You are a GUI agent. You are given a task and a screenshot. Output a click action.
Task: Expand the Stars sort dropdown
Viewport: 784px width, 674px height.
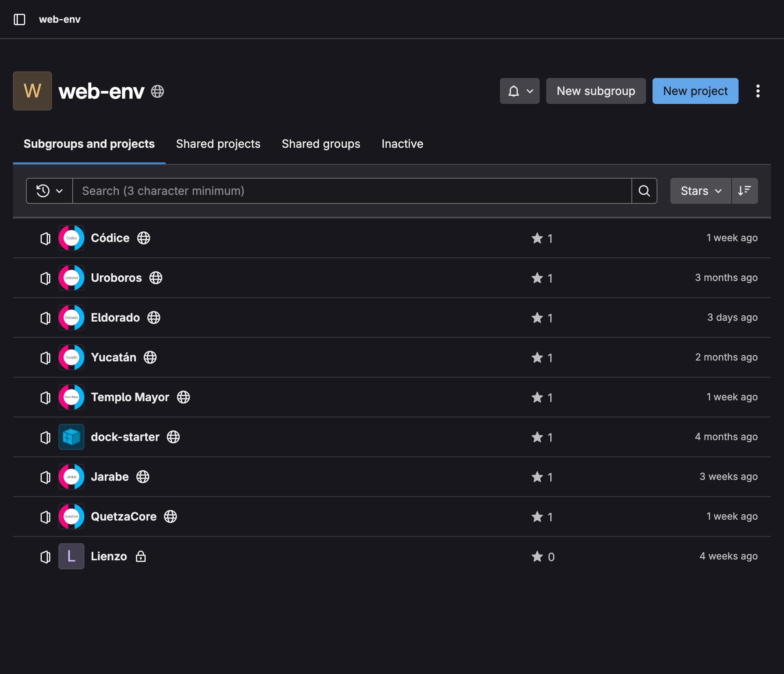[x=700, y=191]
